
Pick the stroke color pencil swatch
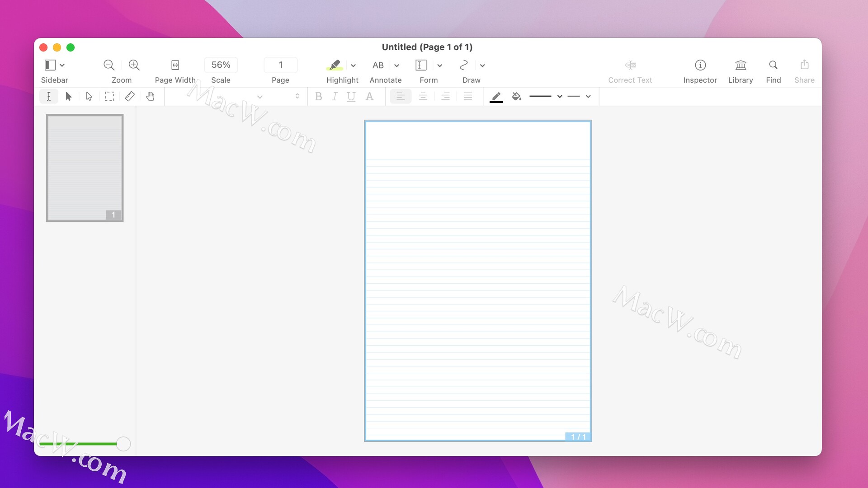click(496, 97)
